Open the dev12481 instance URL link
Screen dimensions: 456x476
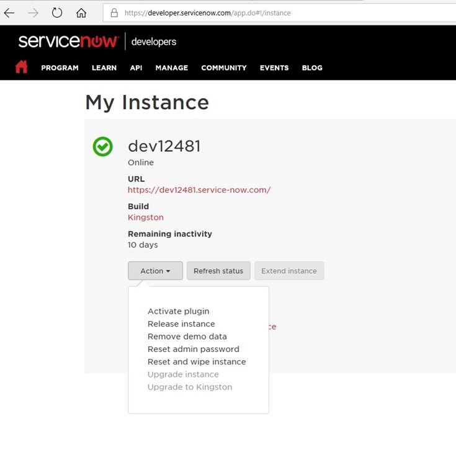click(x=199, y=190)
